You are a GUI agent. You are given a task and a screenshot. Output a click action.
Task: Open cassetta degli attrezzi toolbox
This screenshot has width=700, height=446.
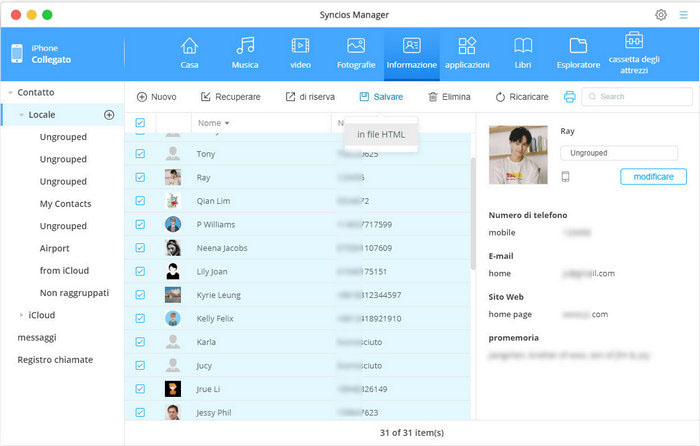pyautogui.click(x=634, y=52)
